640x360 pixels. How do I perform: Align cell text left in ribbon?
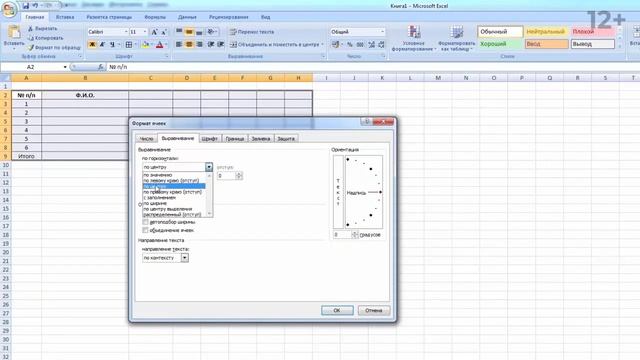pyautogui.click(x=179, y=44)
